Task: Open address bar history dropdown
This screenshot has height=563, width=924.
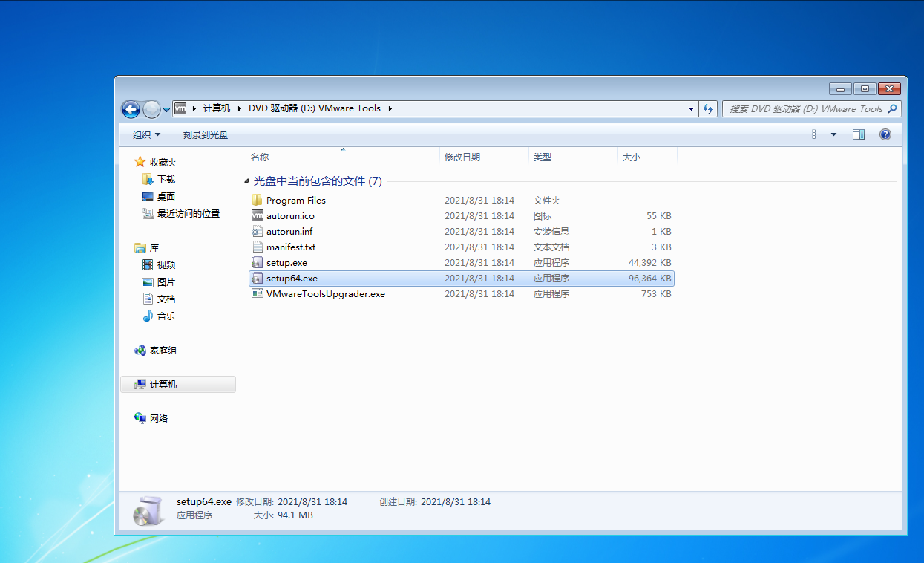Action: [x=691, y=108]
